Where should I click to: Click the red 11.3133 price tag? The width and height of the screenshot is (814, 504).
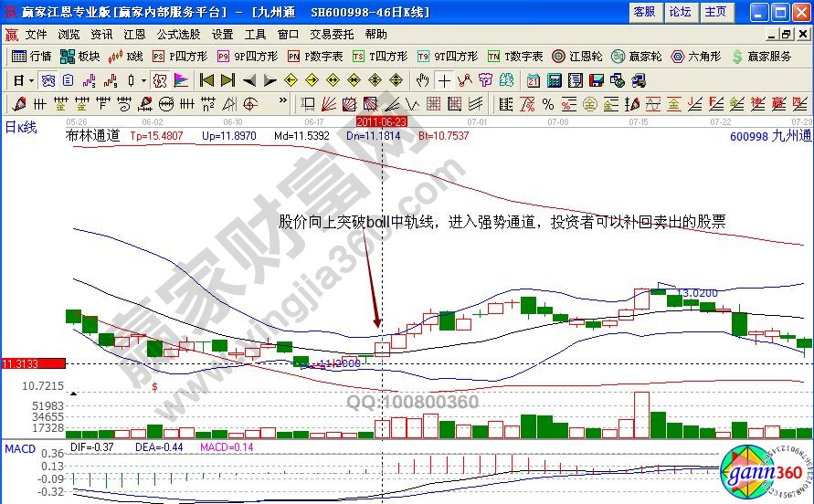click(x=33, y=363)
